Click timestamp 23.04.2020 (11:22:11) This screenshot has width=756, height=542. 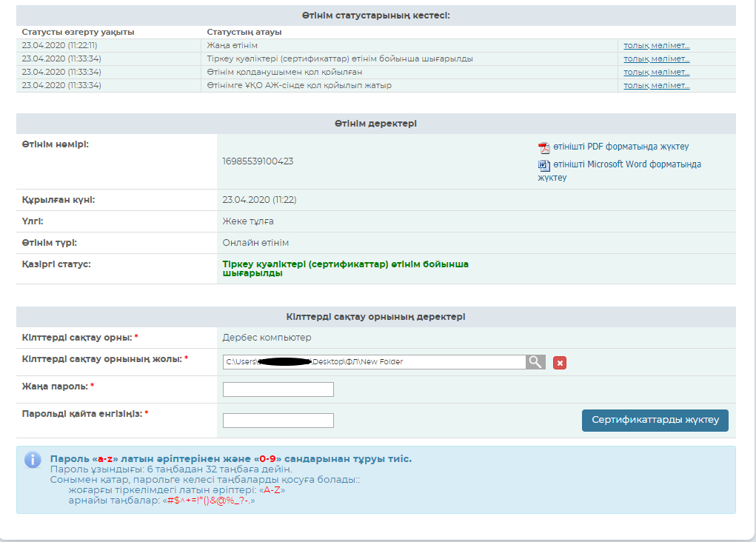tap(59, 45)
